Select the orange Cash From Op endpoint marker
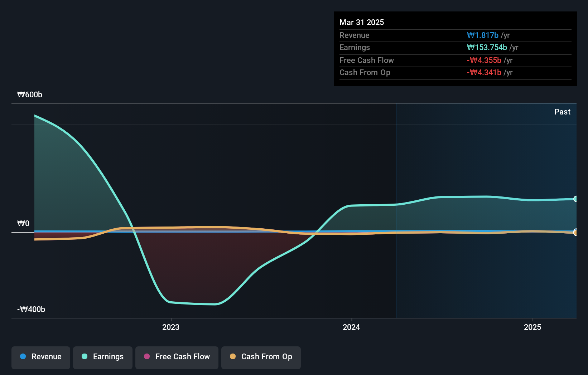The image size is (588, 375). [575, 233]
